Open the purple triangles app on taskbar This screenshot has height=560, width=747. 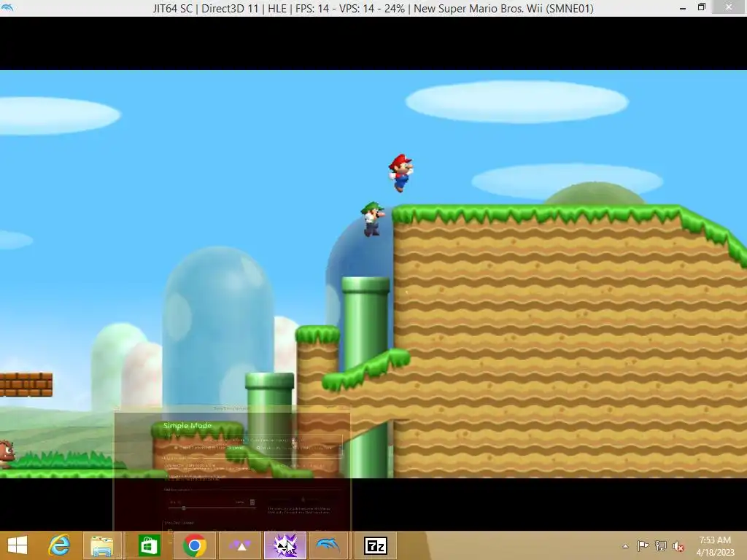click(x=241, y=545)
